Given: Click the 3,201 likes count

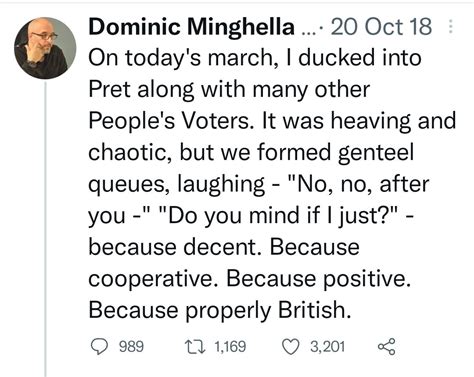Looking at the screenshot, I should coord(327,347).
